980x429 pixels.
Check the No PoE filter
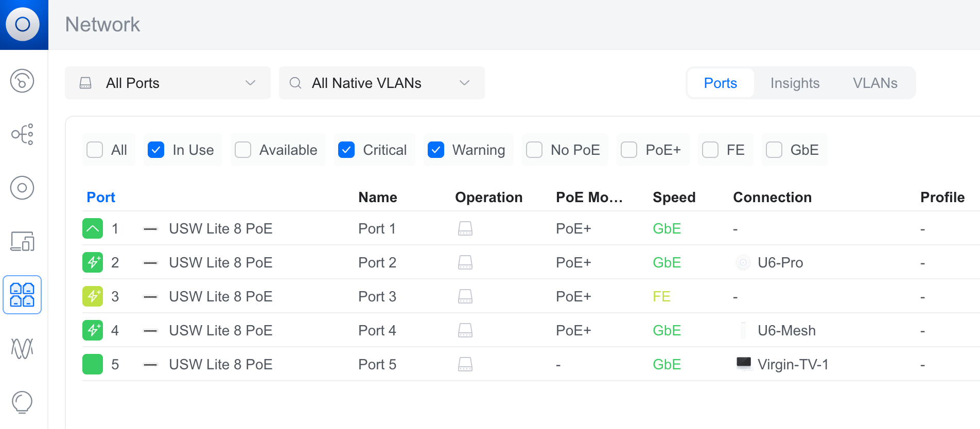[534, 150]
